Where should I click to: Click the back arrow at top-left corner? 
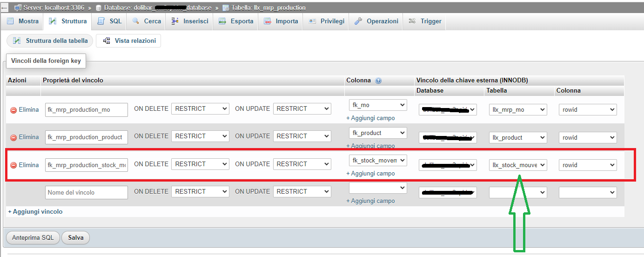pyautogui.click(x=4, y=8)
